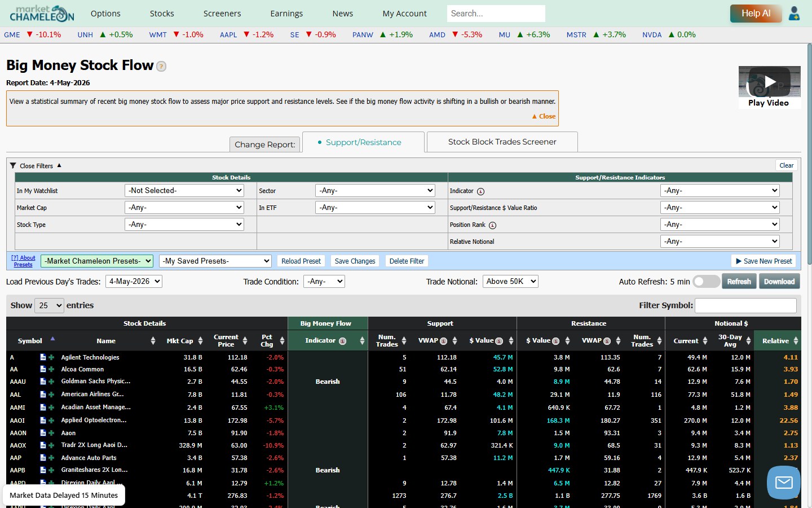
Task: Sort table by Symbol column arrow
Action: 52,339
